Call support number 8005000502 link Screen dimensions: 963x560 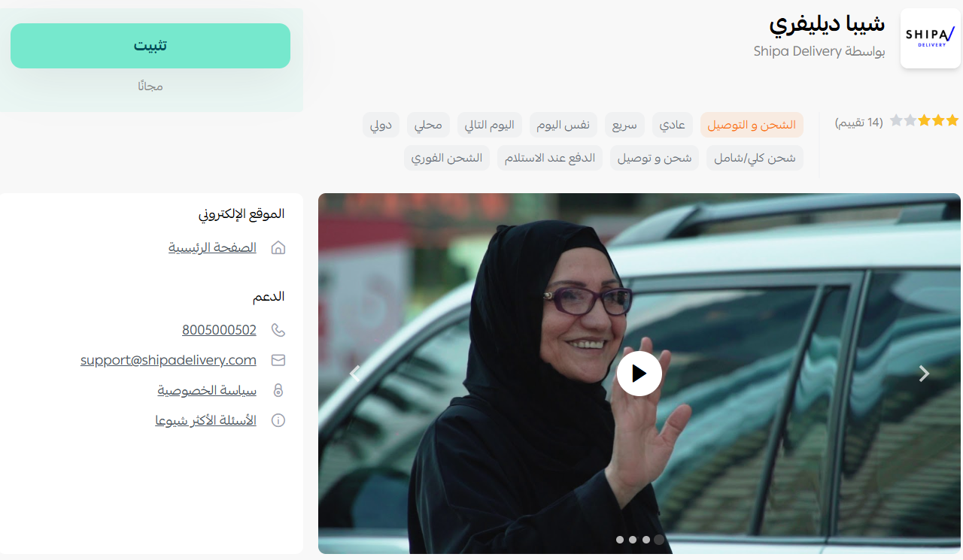[219, 330]
